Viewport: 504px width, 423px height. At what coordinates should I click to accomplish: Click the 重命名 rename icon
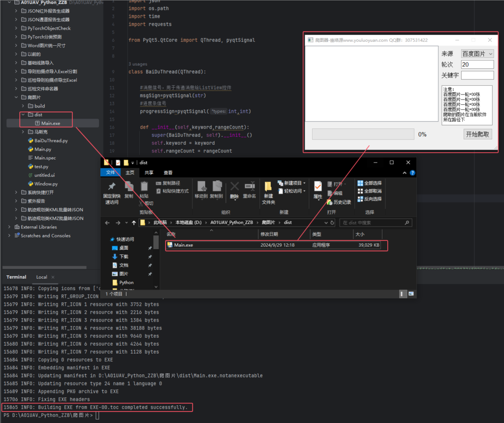[x=250, y=186]
